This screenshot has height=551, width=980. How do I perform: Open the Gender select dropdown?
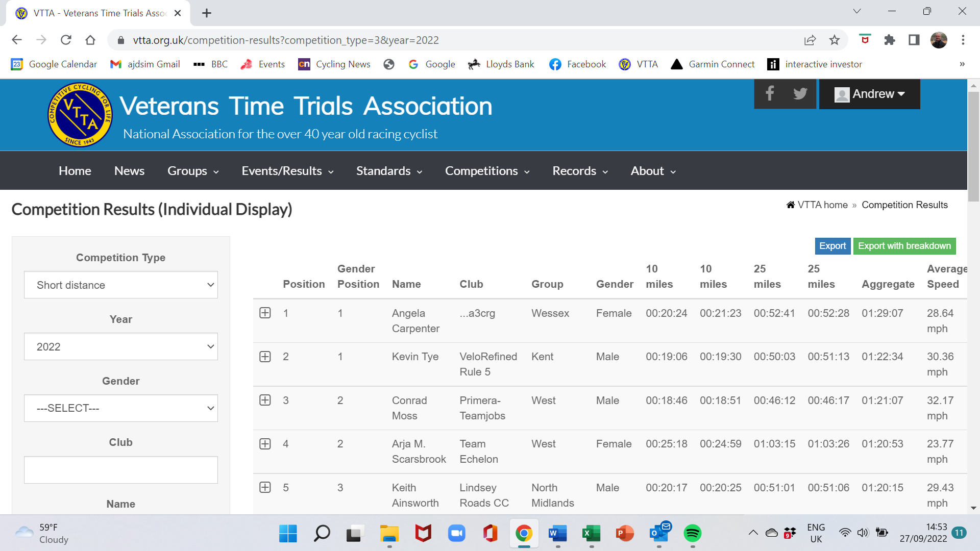(x=120, y=408)
